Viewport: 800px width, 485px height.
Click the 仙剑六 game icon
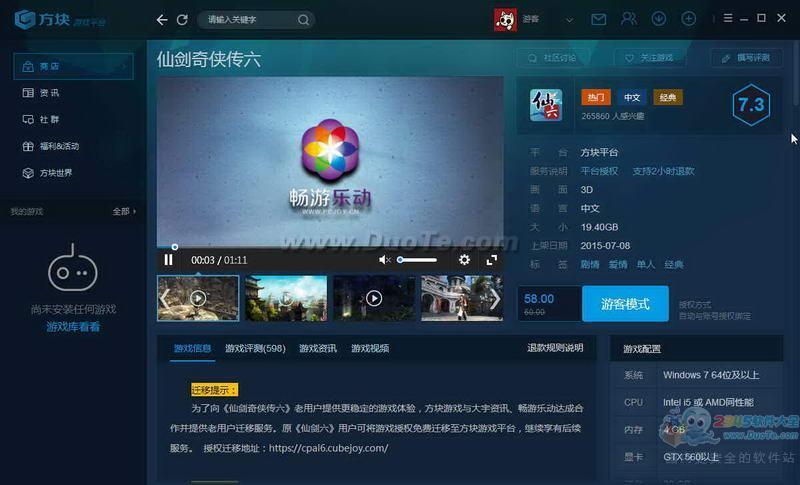point(546,105)
